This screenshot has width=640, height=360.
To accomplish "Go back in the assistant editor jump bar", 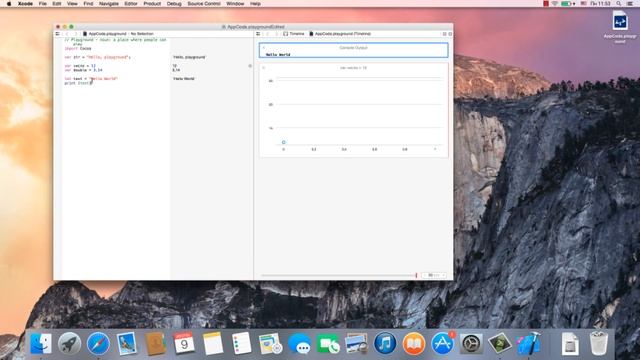I will [x=267, y=34].
